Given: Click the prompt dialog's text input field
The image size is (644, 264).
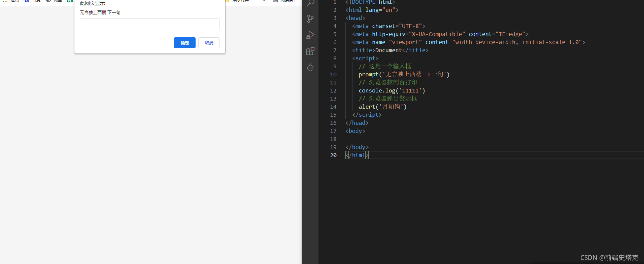Looking at the screenshot, I should pos(149,24).
